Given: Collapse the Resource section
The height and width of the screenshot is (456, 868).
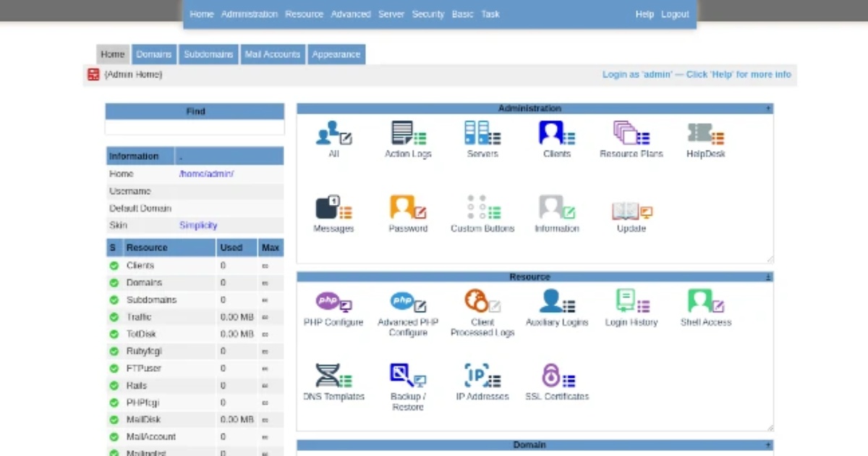Looking at the screenshot, I should pyautogui.click(x=768, y=277).
